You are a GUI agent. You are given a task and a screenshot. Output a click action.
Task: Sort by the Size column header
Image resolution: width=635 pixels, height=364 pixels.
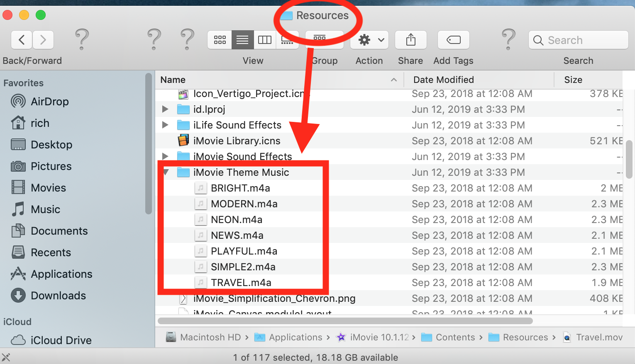coord(589,80)
